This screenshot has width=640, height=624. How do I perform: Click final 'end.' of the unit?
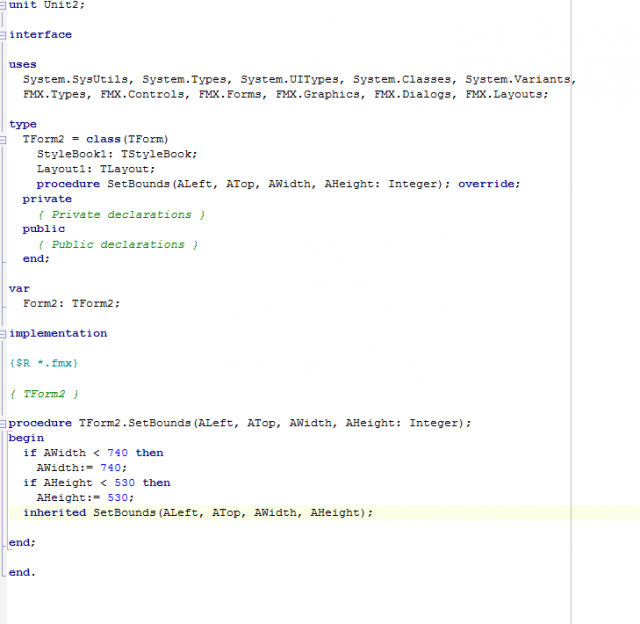22,572
